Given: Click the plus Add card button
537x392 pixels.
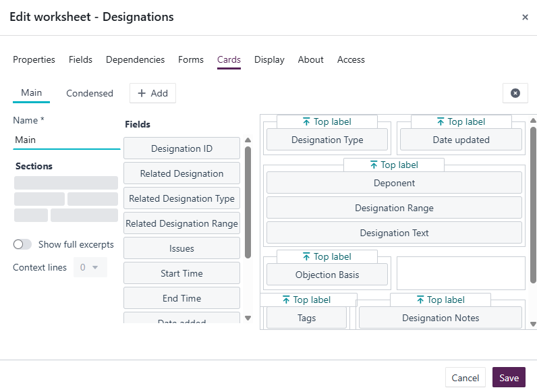Looking at the screenshot, I should [x=152, y=93].
